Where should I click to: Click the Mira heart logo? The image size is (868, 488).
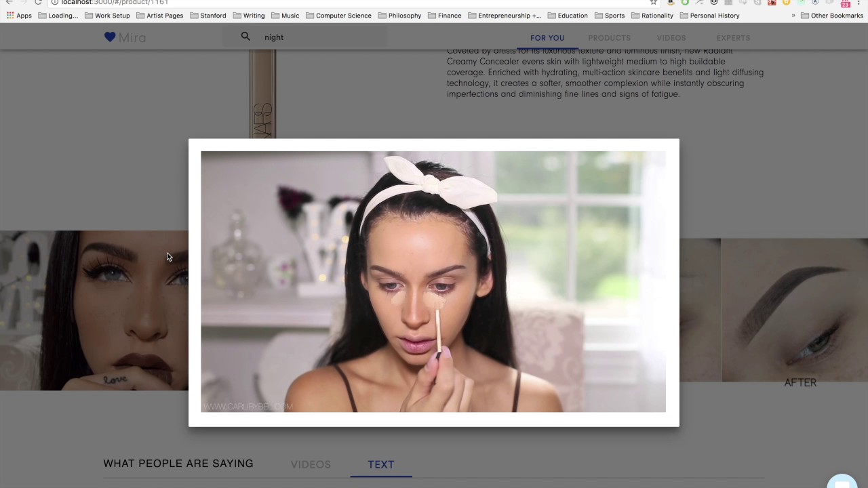tap(110, 37)
